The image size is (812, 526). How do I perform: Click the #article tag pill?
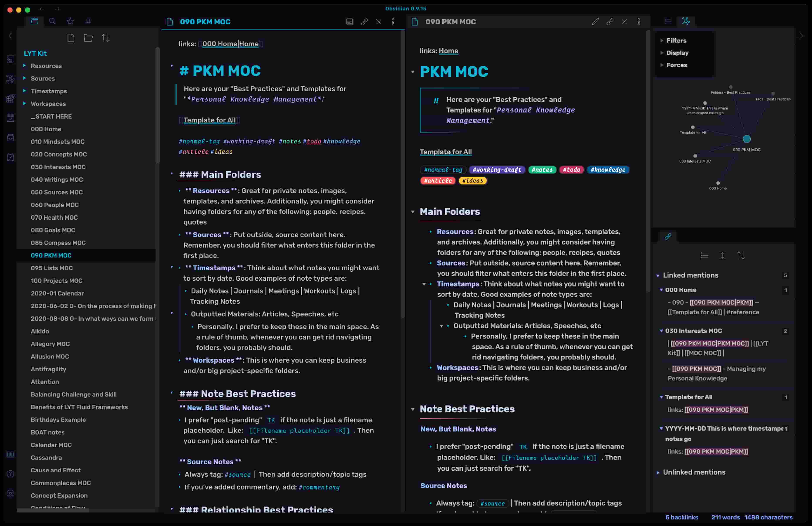(438, 181)
